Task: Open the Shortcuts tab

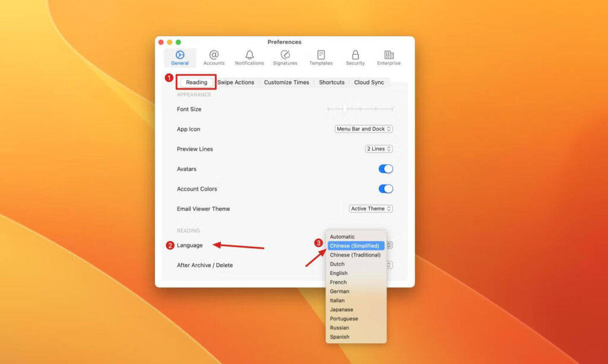Action: tap(331, 83)
